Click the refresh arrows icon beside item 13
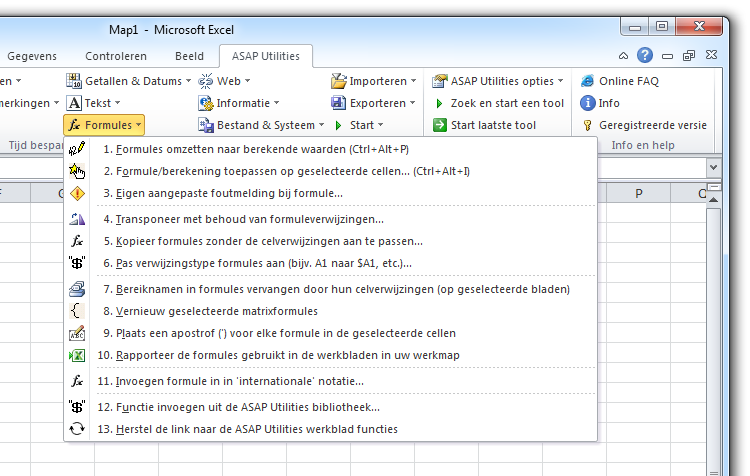Image resolution: width=750 pixels, height=476 pixels. [77, 429]
